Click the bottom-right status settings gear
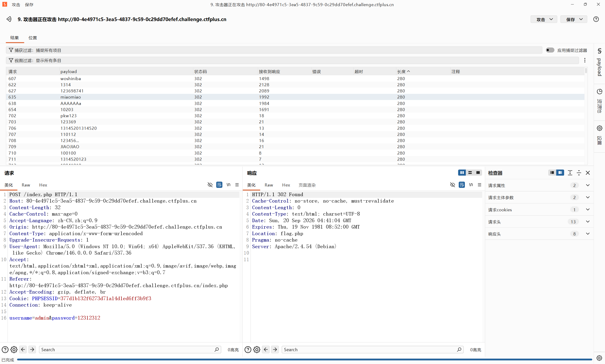The width and height of the screenshot is (605, 364). click(x=599, y=358)
